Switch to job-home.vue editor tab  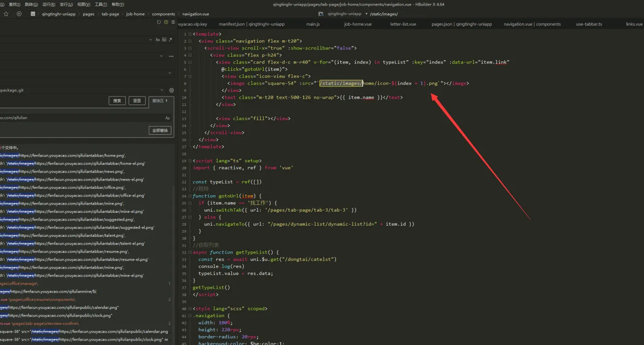click(x=358, y=24)
